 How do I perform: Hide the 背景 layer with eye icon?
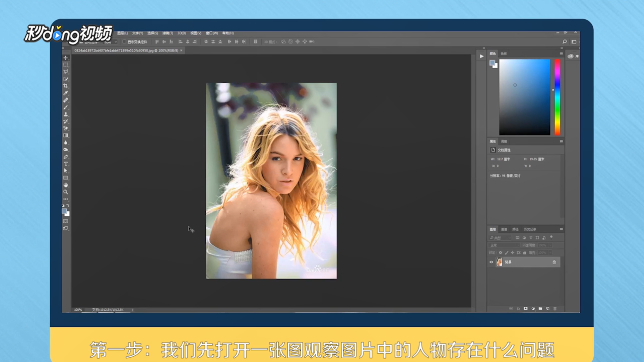tap(491, 262)
